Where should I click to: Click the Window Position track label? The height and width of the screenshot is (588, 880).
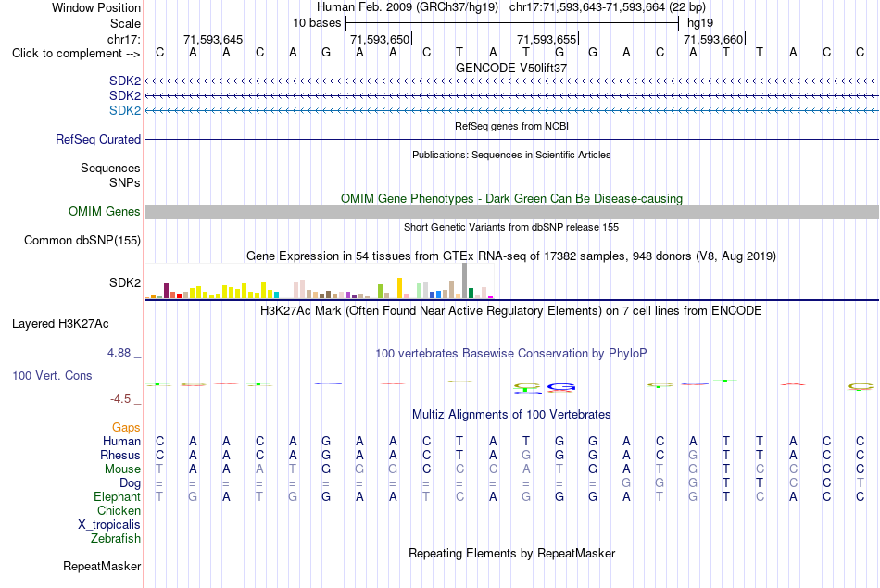coord(96,7)
